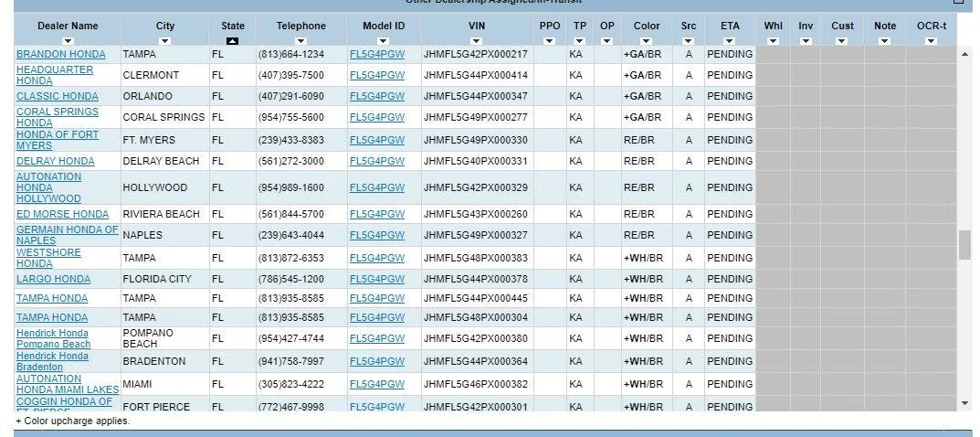The image size is (980, 437).
Task: Open the GERMAIN HONDA OF NAPLES link
Action: [67, 235]
